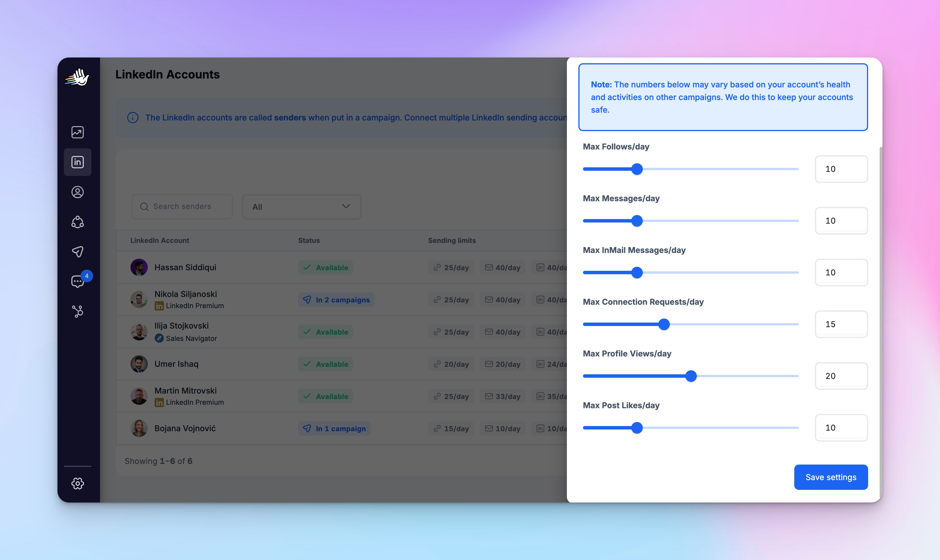Click the settings panel vertical scrollbar

[881, 323]
